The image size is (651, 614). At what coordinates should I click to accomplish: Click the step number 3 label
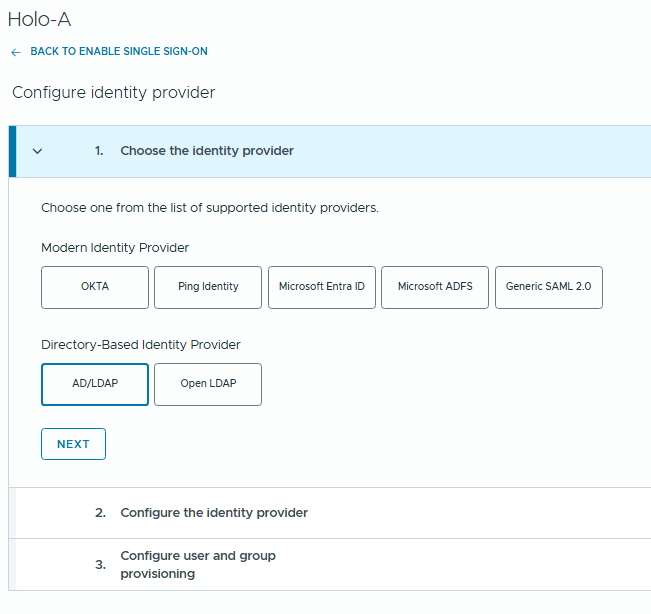pyautogui.click(x=100, y=565)
